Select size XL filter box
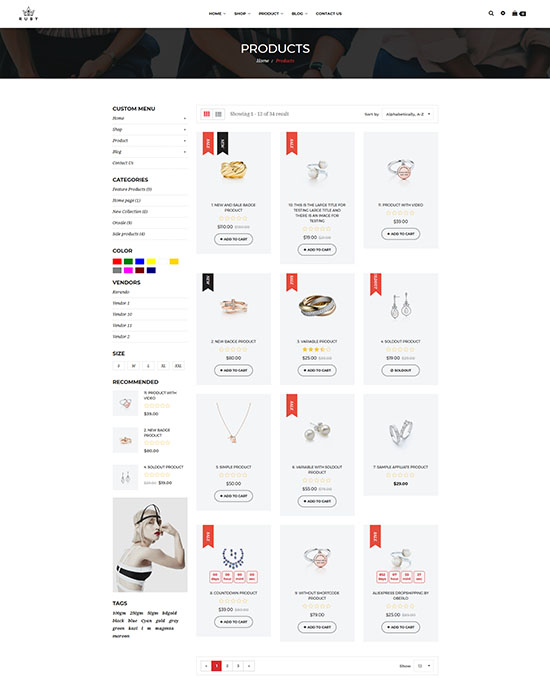This screenshot has height=700, width=550. [163, 366]
